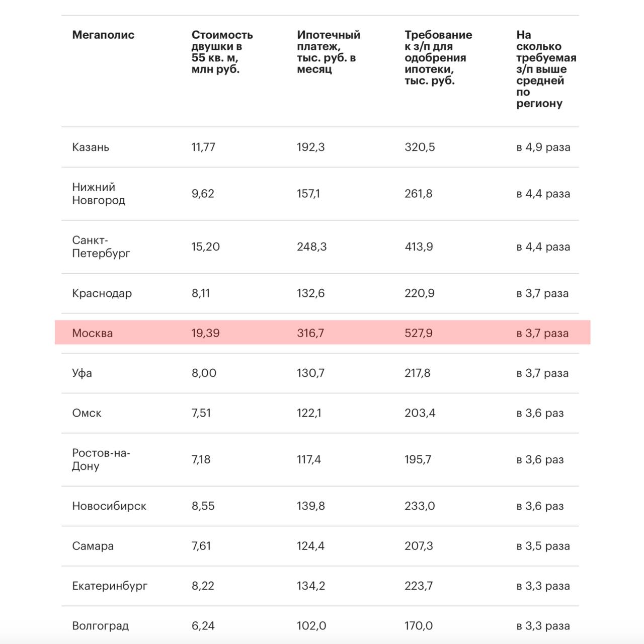
Task: Click Moscow's mortgage payment 316,7
Action: click(x=310, y=333)
